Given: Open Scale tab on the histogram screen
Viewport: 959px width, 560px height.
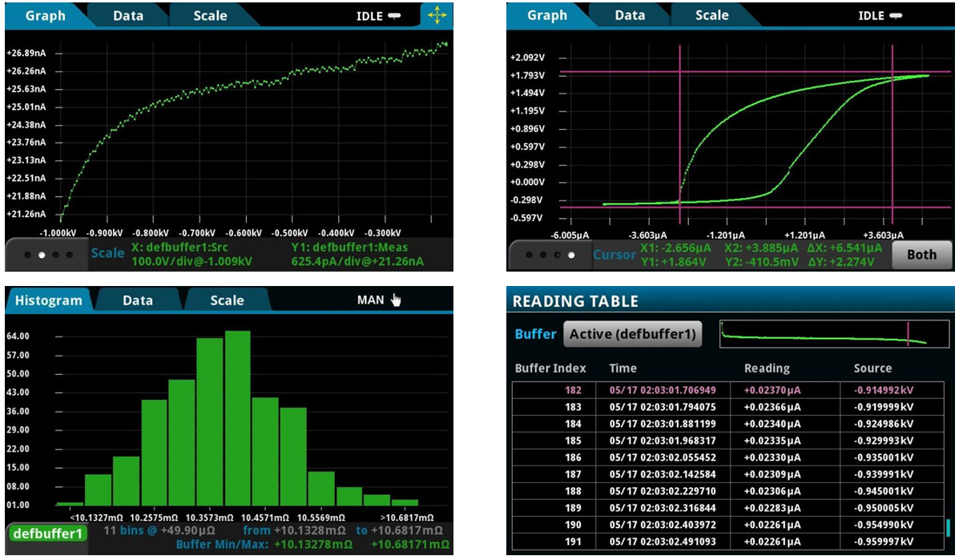Looking at the screenshot, I should click(x=227, y=300).
